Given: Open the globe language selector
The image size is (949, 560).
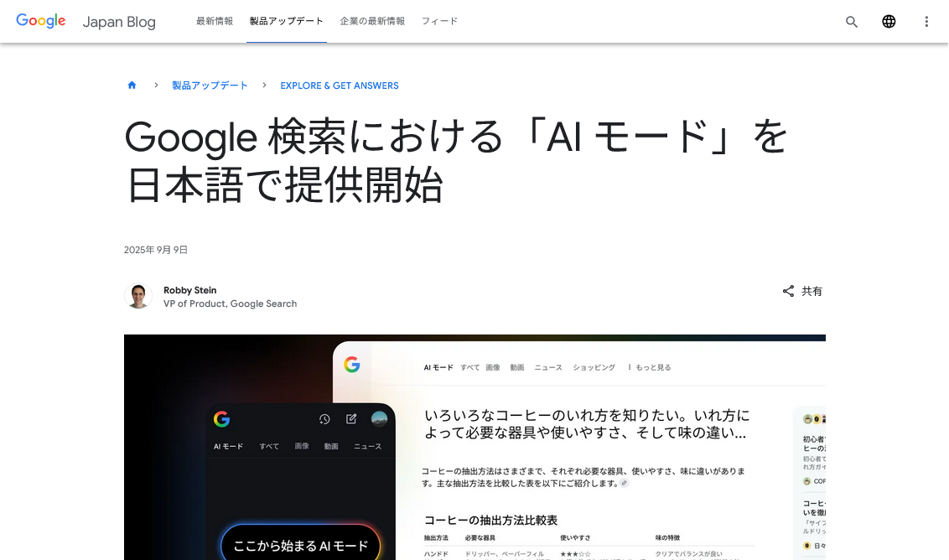Looking at the screenshot, I should (x=889, y=22).
